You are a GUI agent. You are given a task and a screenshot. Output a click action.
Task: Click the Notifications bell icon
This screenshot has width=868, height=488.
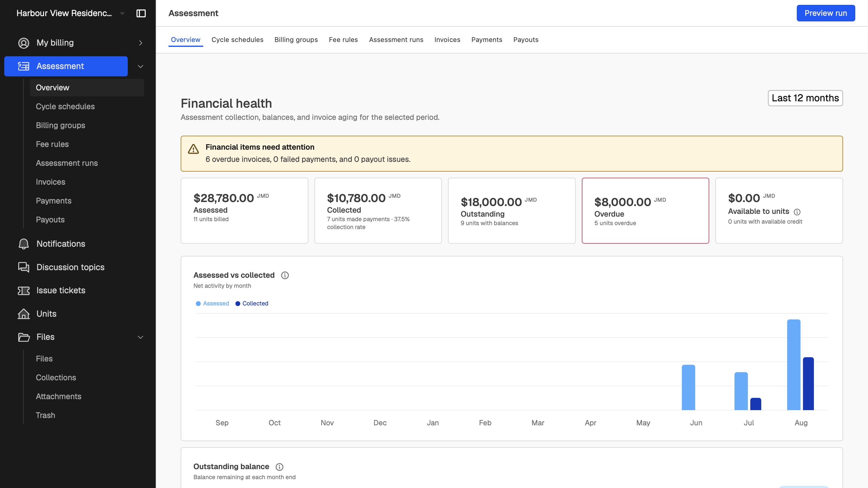coord(24,244)
